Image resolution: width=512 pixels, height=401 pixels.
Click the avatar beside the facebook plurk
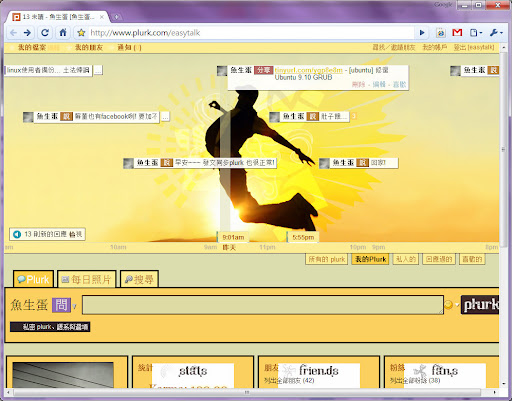point(28,117)
